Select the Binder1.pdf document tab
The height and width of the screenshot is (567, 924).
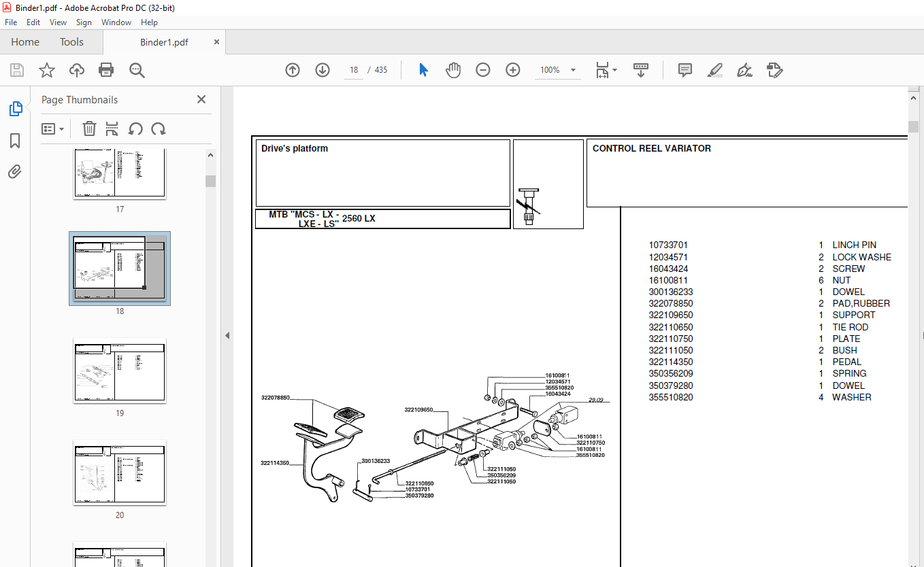(164, 42)
